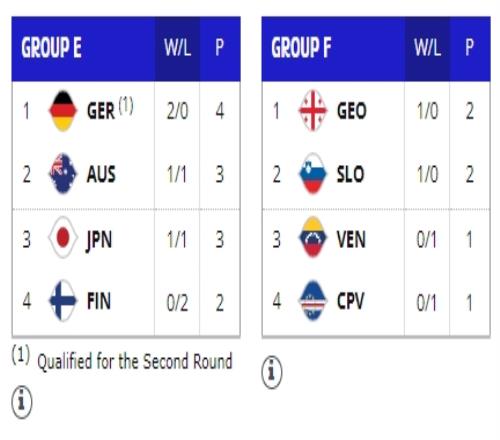Open the AUS team link

click(101, 174)
